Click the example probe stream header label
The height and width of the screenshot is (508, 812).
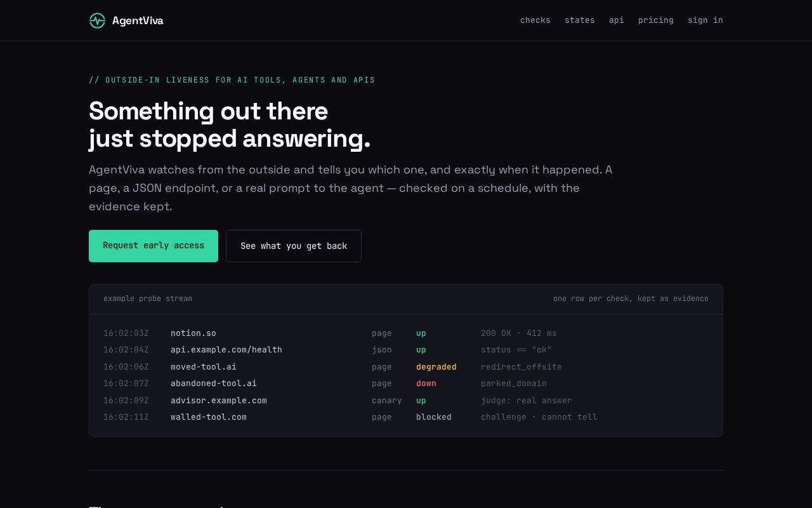(x=148, y=298)
